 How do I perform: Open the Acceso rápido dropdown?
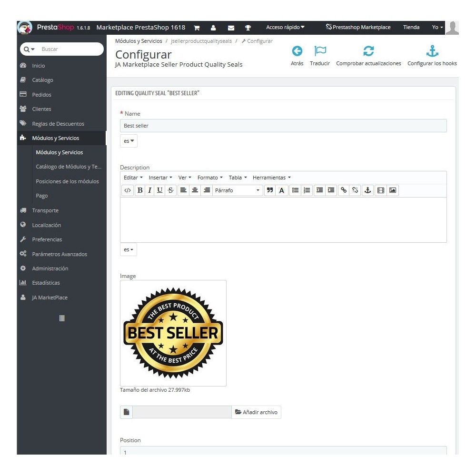tap(285, 27)
